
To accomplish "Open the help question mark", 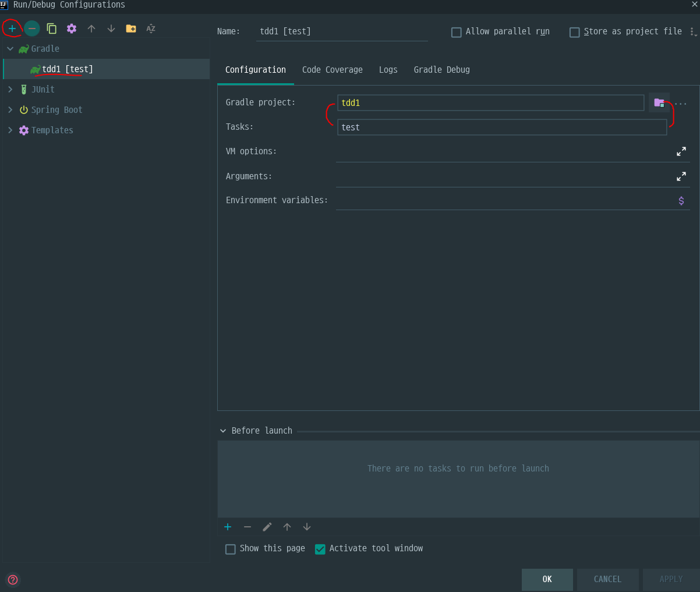I will pyautogui.click(x=13, y=579).
